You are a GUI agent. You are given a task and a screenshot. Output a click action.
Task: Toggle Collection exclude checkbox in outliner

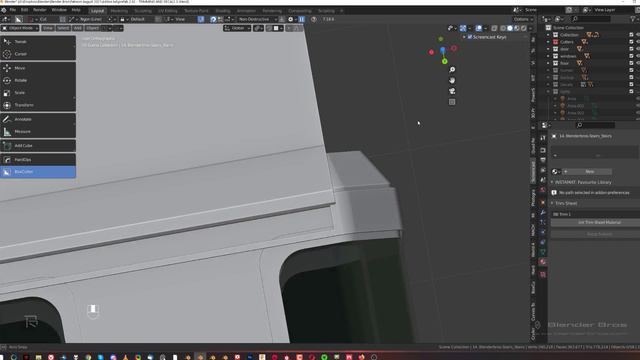pyautogui.click(x=631, y=35)
